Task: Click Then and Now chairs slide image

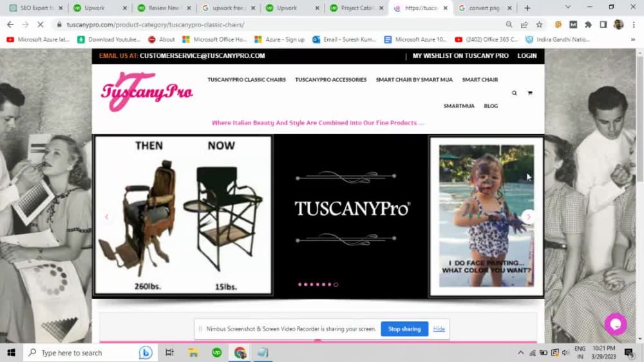Action: (183, 215)
